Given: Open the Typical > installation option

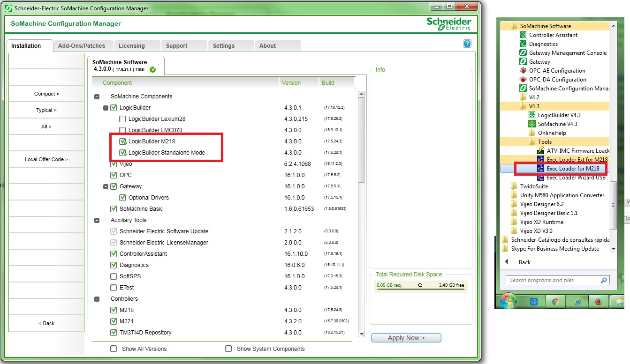Looking at the screenshot, I should [46, 110].
